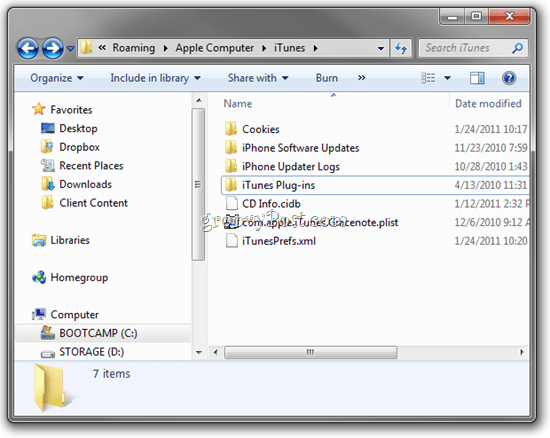Select the Cookies folder
550x438 pixels.
pyautogui.click(x=261, y=129)
